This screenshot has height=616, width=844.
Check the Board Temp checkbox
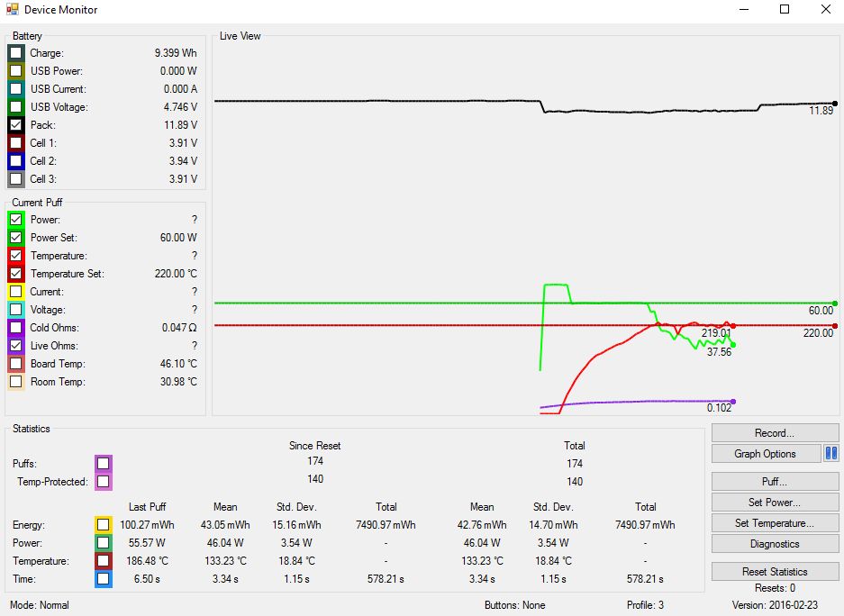(x=16, y=364)
